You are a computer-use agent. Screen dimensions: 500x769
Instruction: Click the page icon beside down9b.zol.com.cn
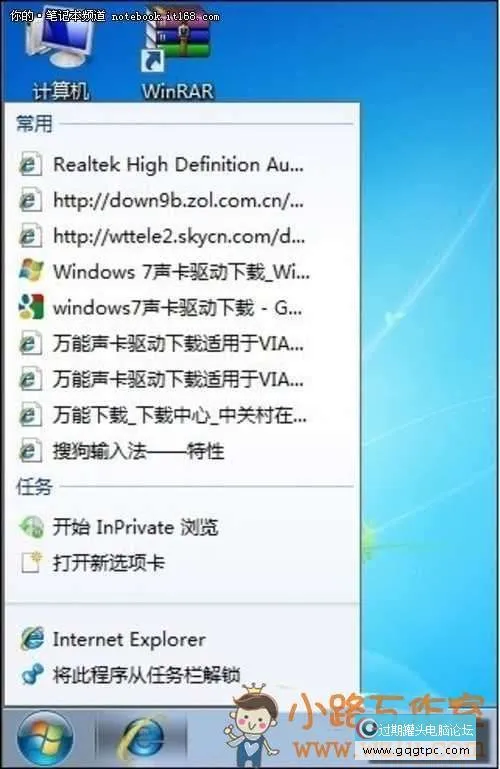point(30,200)
